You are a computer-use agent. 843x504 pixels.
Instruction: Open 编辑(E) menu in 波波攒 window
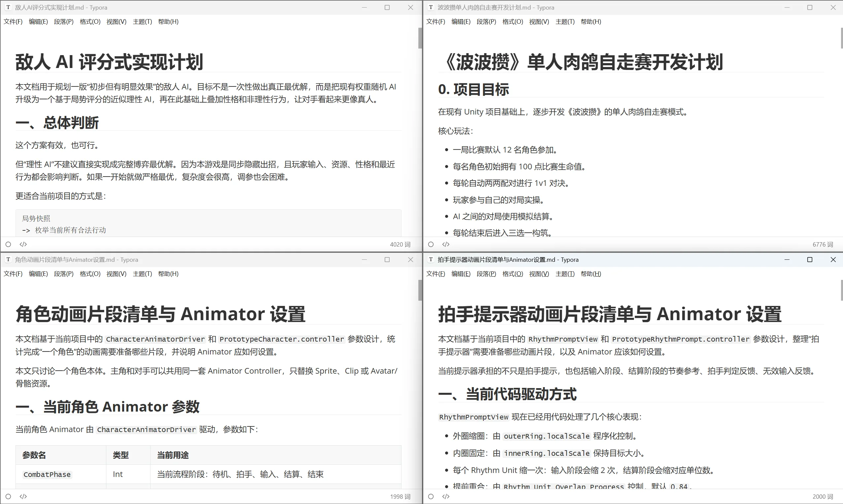[x=461, y=22]
